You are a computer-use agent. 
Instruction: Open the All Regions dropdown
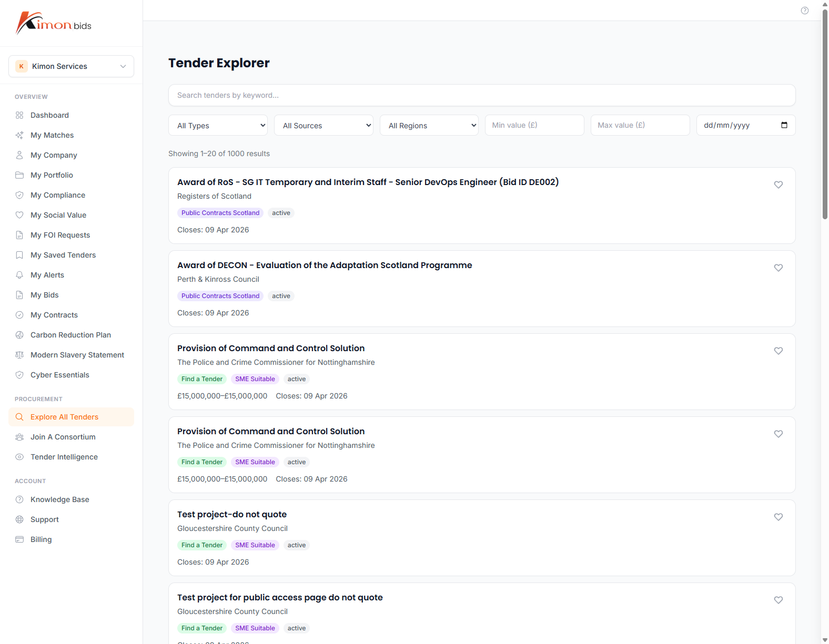coord(429,125)
